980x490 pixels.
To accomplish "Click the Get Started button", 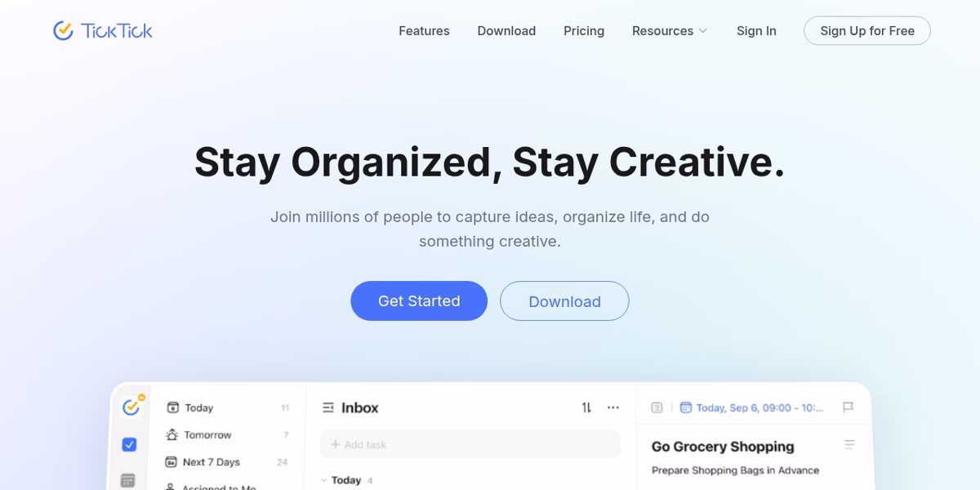I will pyautogui.click(x=419, y=301).
